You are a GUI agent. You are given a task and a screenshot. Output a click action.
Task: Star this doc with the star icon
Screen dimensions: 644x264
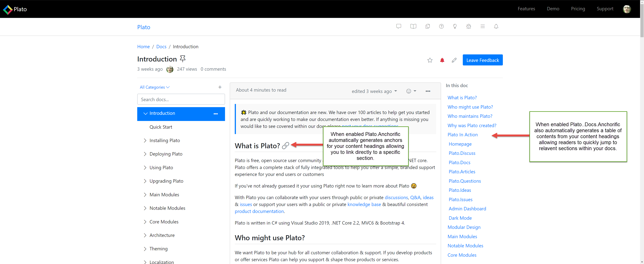(430, 60)
